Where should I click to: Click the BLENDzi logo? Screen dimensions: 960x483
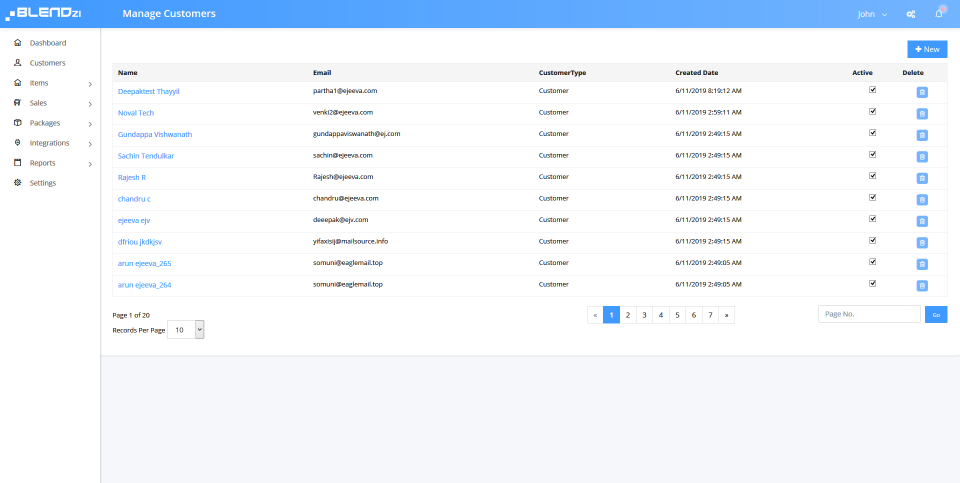click(43, 13)
